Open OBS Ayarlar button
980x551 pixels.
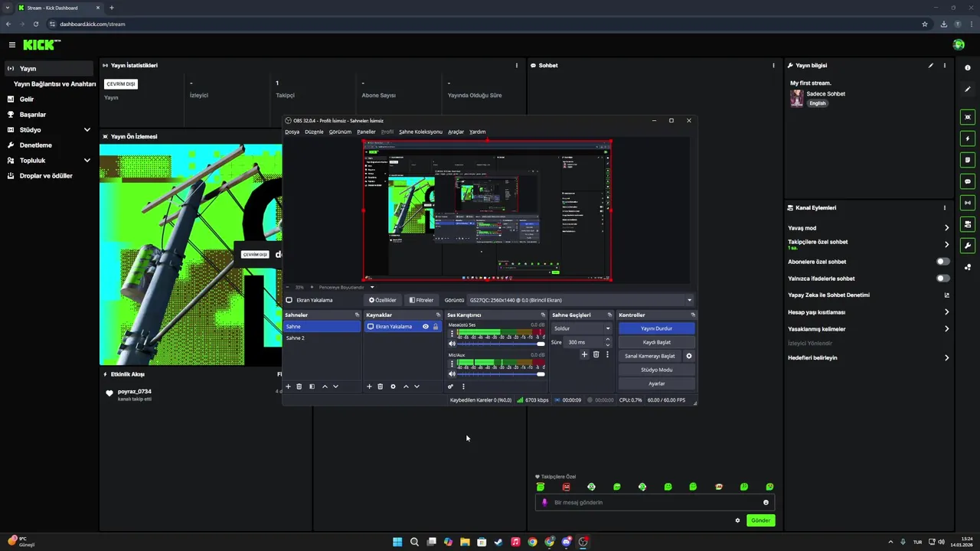point(656,383)
